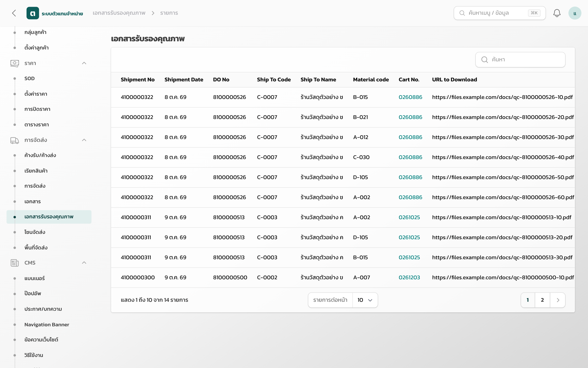Go to next page arrow
The width and height of the screenshot is (588, 368).
pyautogui.click(x=558, y=300)
